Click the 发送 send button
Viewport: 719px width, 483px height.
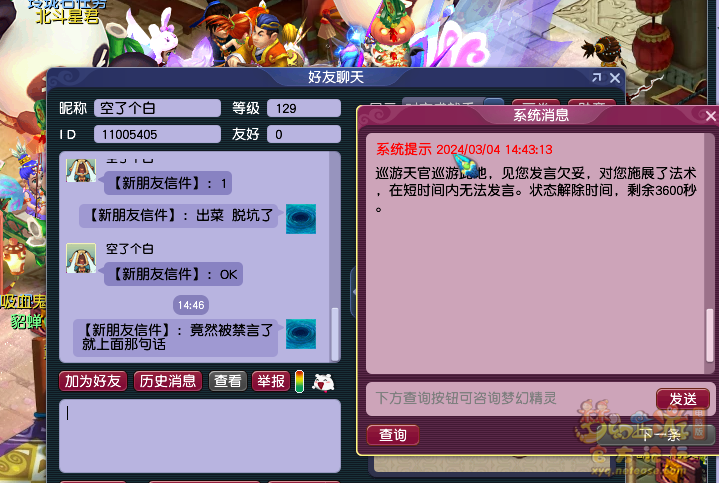(x=683, y=399)
